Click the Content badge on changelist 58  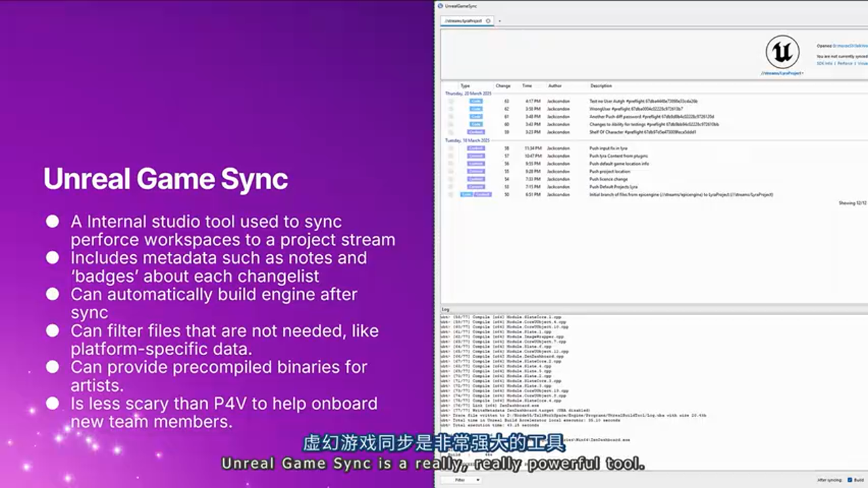476,148
